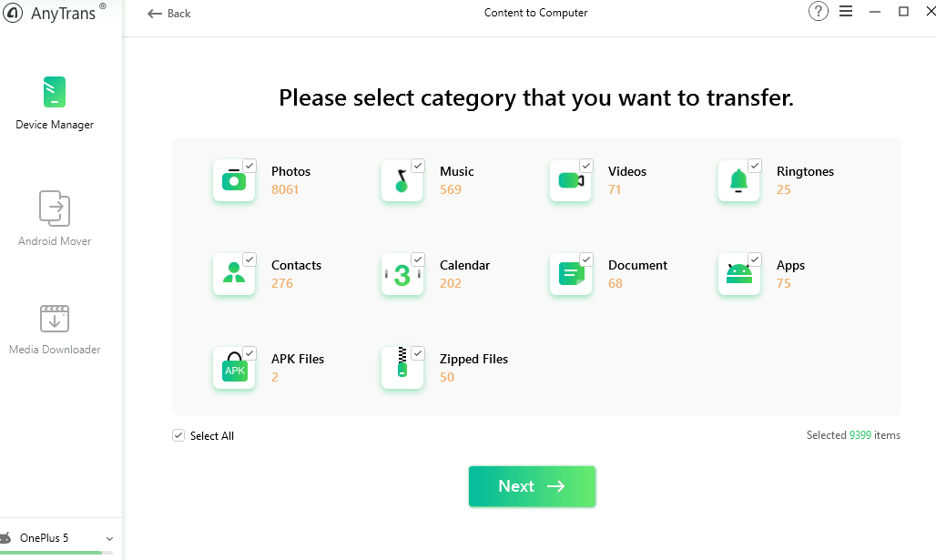Image resolution: width=936 pixels, height=560 pixels.
Task: Uncheck the Select All checkbox
Action: pyautogui.click(x=178, y=436)
